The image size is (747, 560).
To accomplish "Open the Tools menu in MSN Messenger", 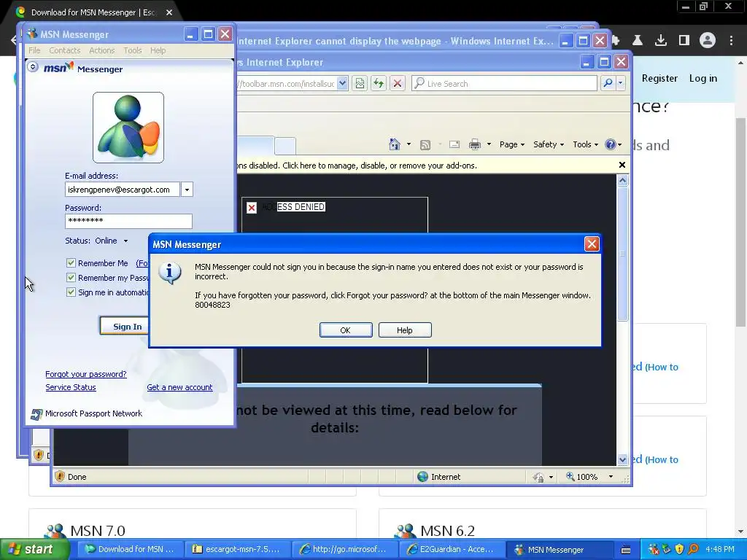I will [133, 50].
